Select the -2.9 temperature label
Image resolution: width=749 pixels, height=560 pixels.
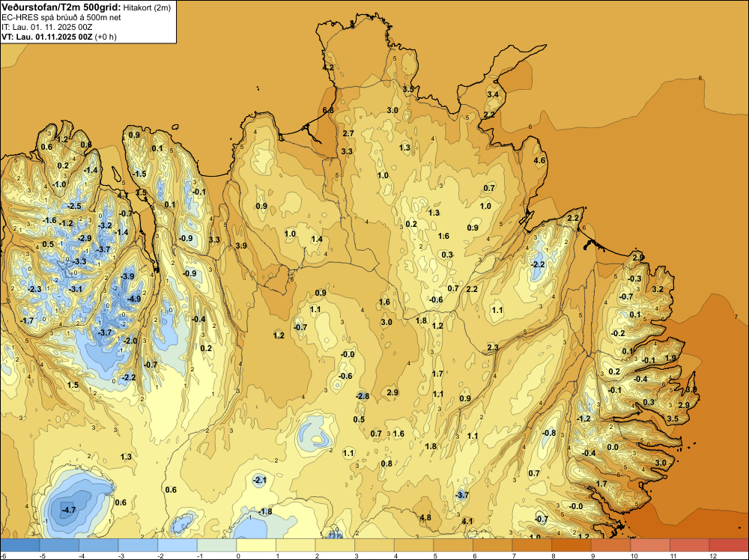pos(85,238)
